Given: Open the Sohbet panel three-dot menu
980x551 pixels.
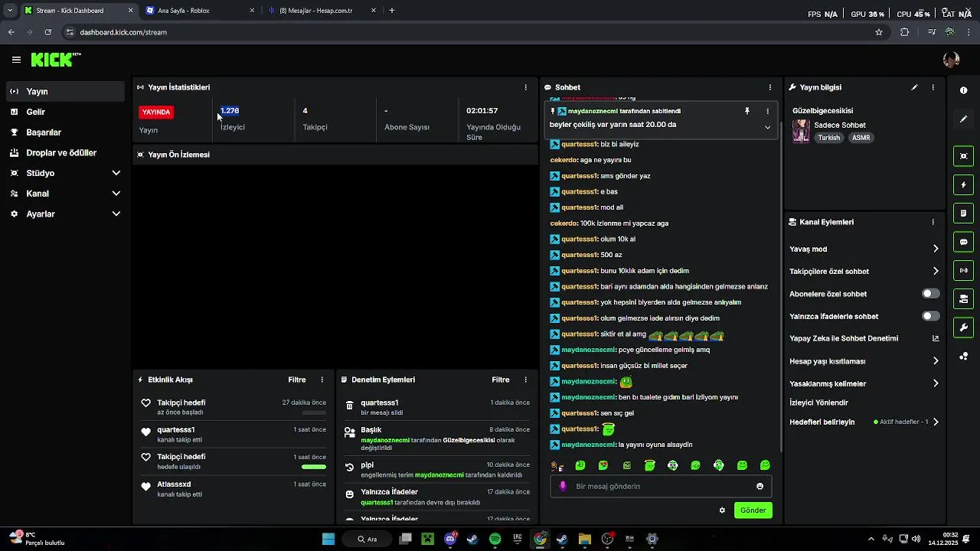Looking at the screenshot, I should click(x=769, y=87).
